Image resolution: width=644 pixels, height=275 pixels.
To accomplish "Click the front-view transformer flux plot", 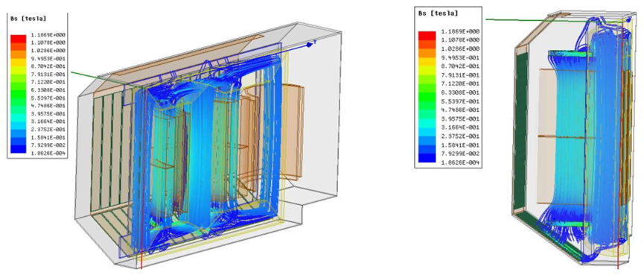I will click(x=208, y=146).
